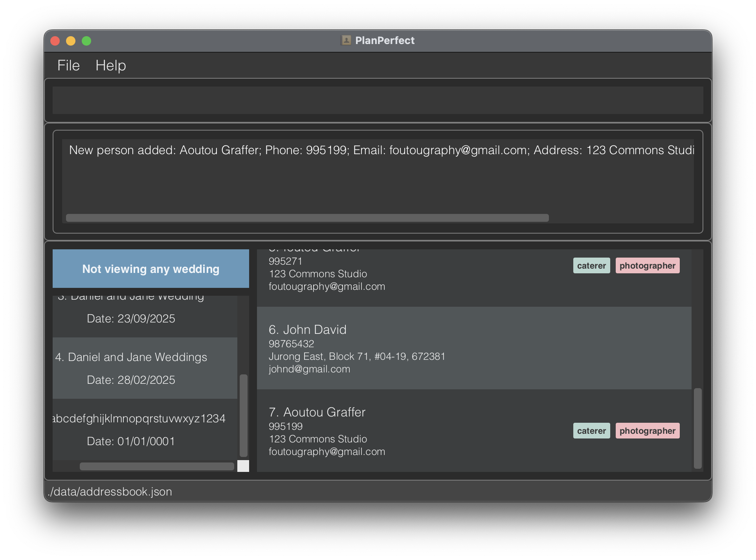Click caterer tag on Aoutou Graffer 995199
This screenshot has width=756, height=560.
(x=591, y=431)
